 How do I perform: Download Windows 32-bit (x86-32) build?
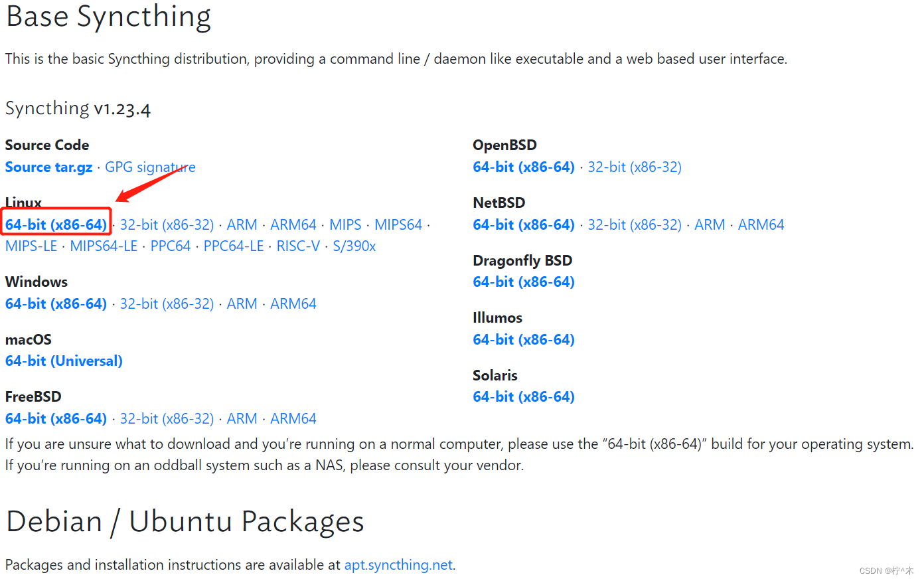(x=167, y=304)
